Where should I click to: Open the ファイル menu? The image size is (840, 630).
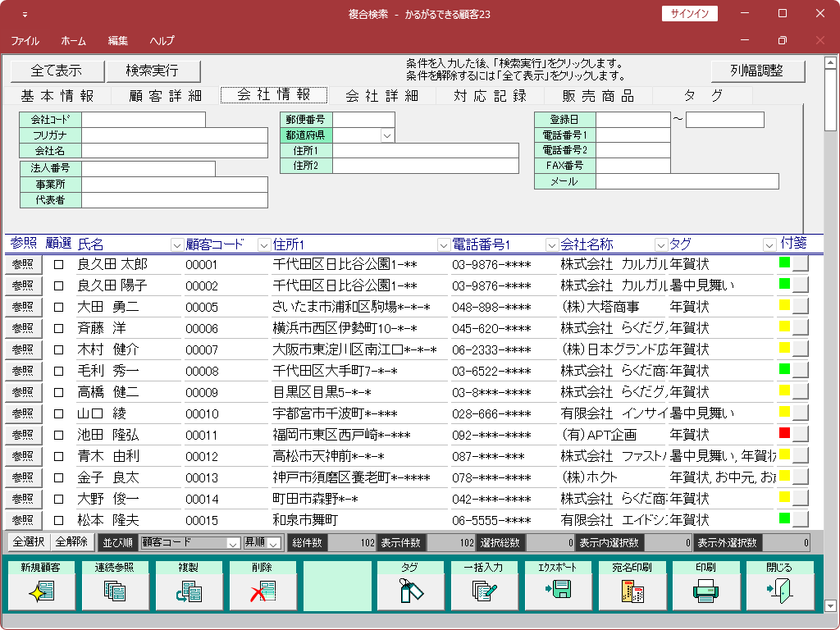[25, 41]
